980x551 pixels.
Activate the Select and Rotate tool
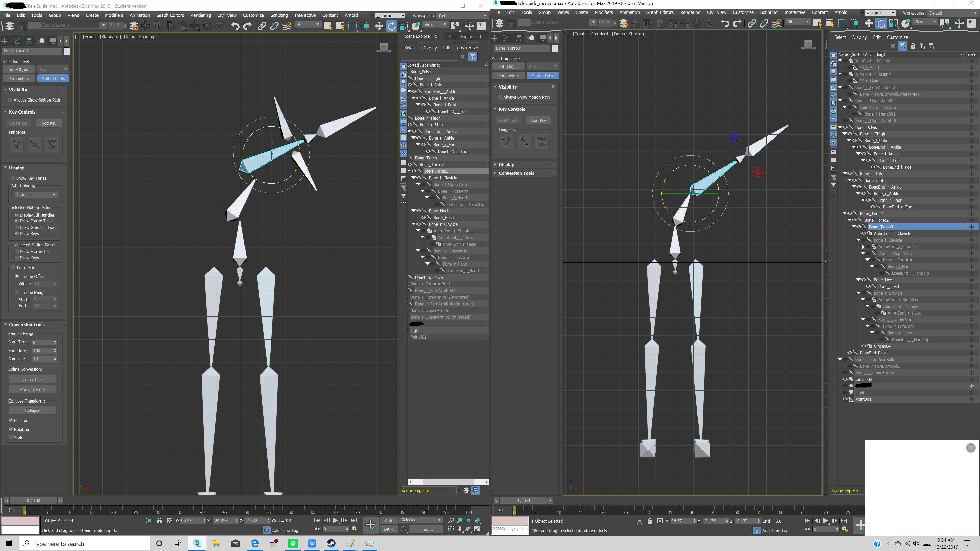point(391,26)
